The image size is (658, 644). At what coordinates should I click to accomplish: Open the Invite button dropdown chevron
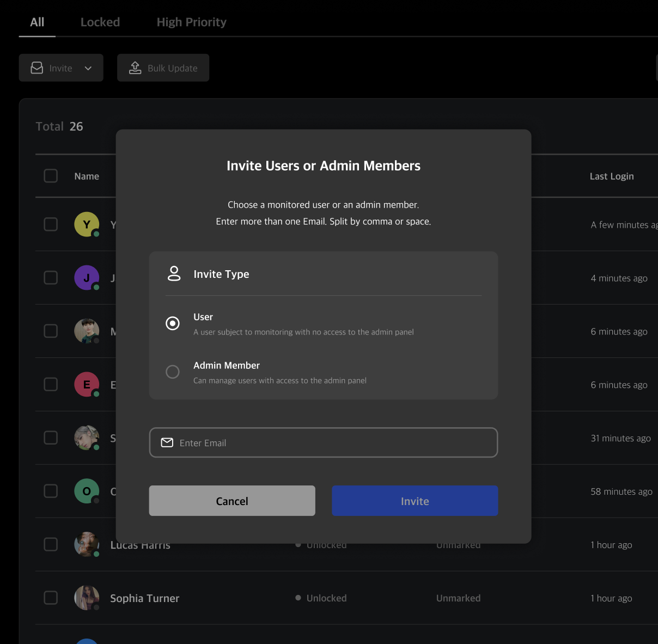point(88,68)
